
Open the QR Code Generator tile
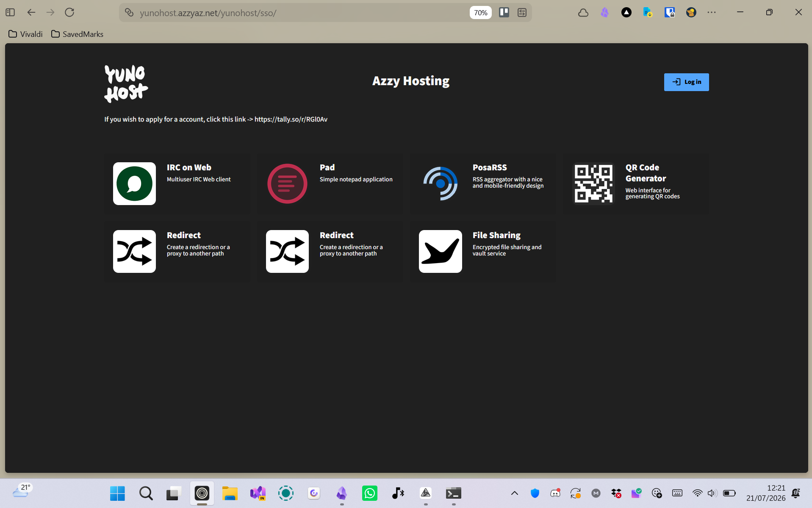click(636, 183)
